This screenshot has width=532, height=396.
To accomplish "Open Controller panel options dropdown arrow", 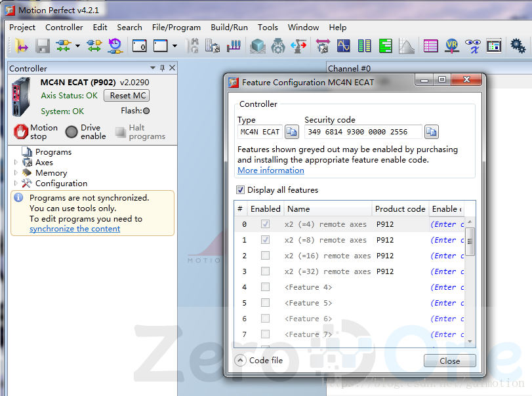I will click(153, 68).
